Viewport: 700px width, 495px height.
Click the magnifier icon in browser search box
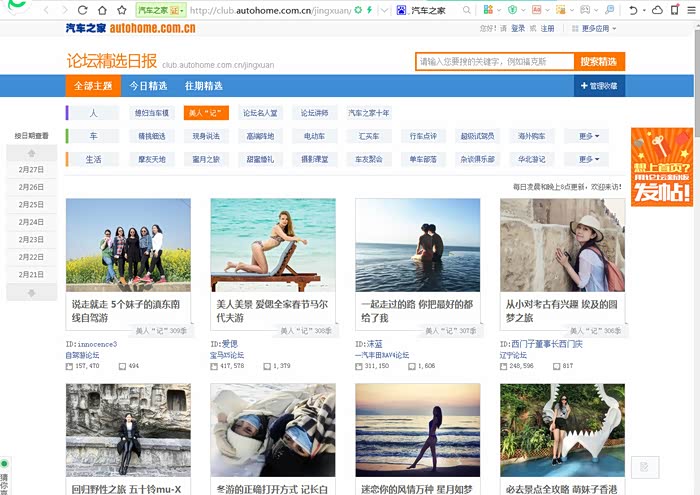pyautogui.click(x=467, y=10)
